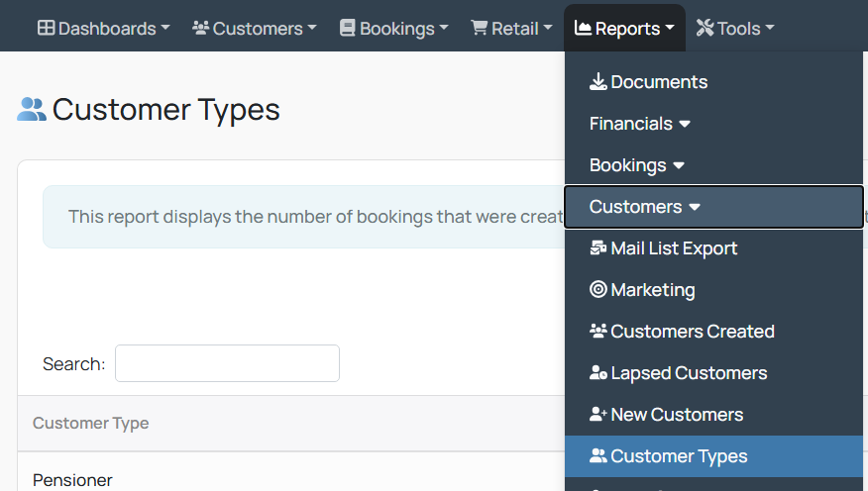Sort by the Customer Type column header
The image size is (868, 491).
tap(91, 423)
